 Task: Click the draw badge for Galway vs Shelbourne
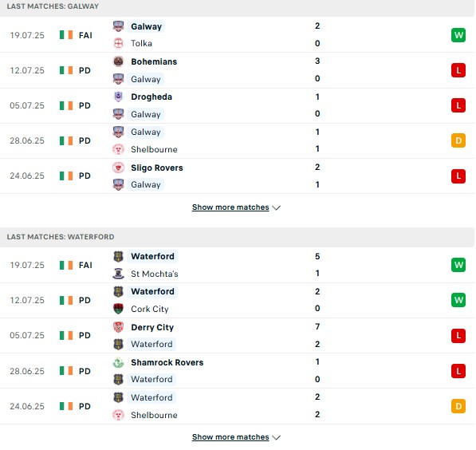point(458,140)
